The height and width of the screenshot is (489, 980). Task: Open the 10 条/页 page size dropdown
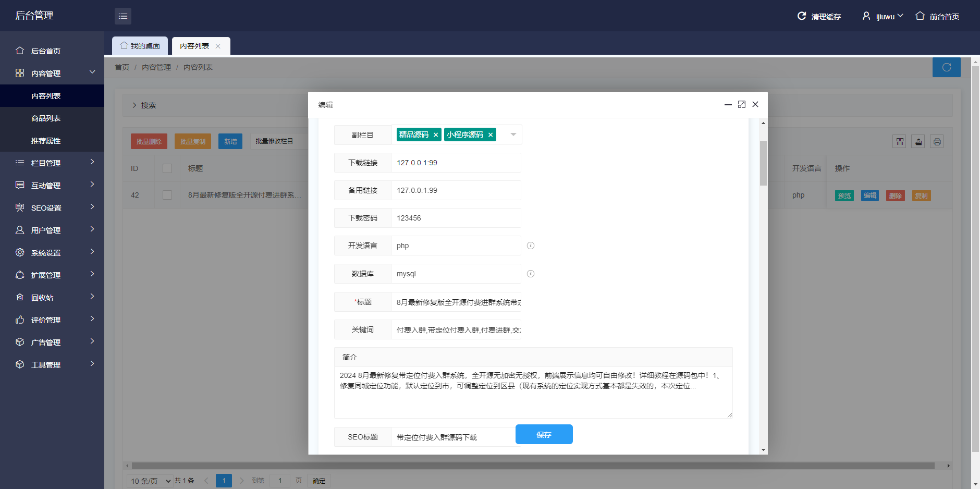(149, 480)
